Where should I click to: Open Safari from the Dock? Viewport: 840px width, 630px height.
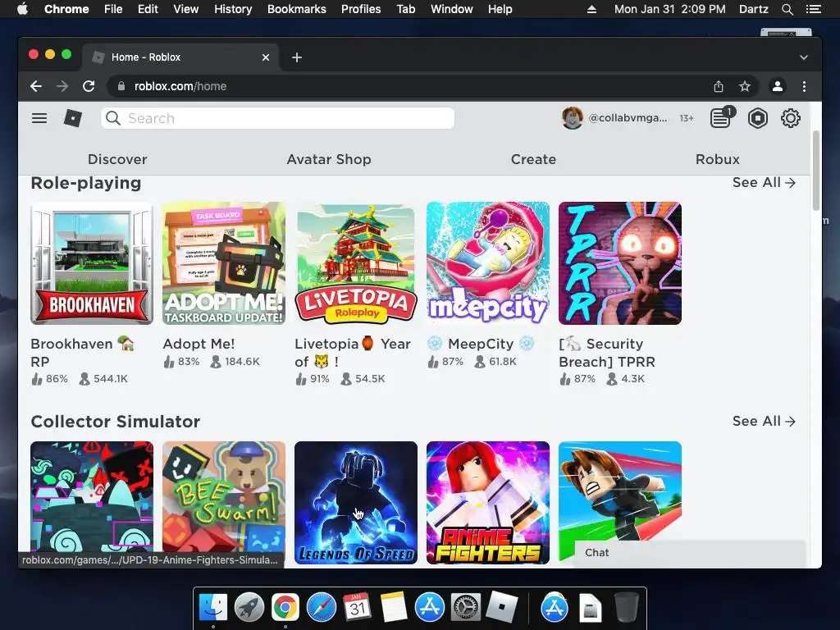click(322, 608)
